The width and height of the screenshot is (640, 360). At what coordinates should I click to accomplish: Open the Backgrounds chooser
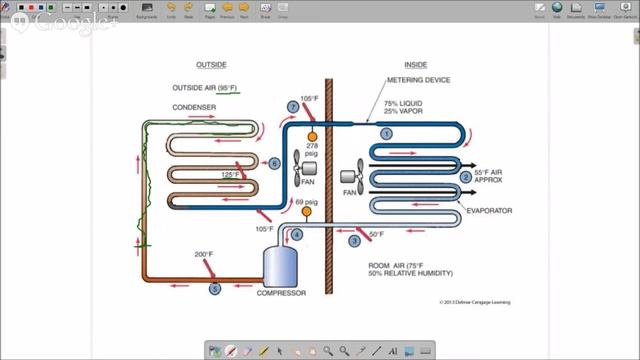point(147,10)
